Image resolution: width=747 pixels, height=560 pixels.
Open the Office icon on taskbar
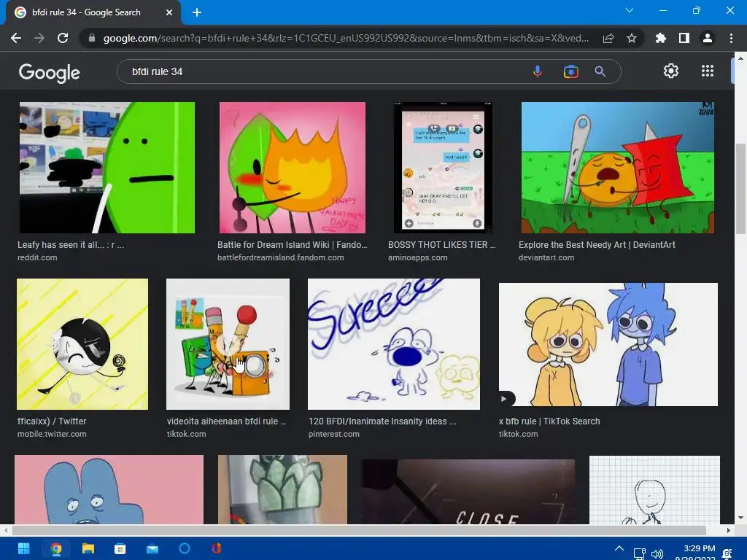[216, 549]
